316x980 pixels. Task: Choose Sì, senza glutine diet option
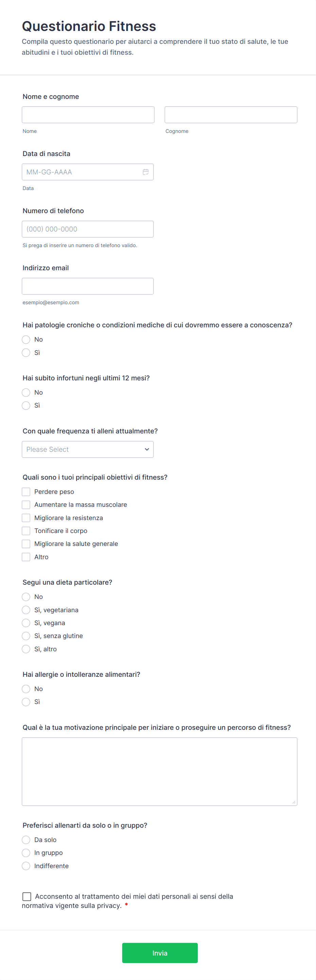pyautogui.click(x=26, y=636)
